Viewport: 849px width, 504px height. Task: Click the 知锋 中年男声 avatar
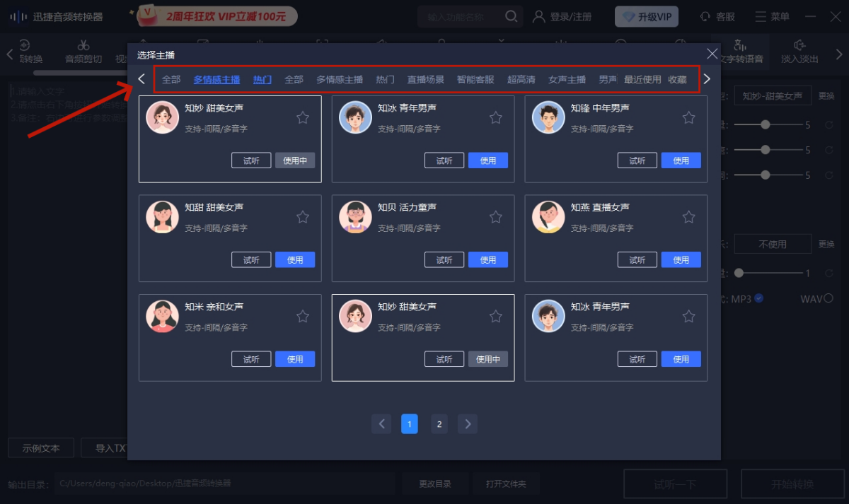(x=548, y=117)
